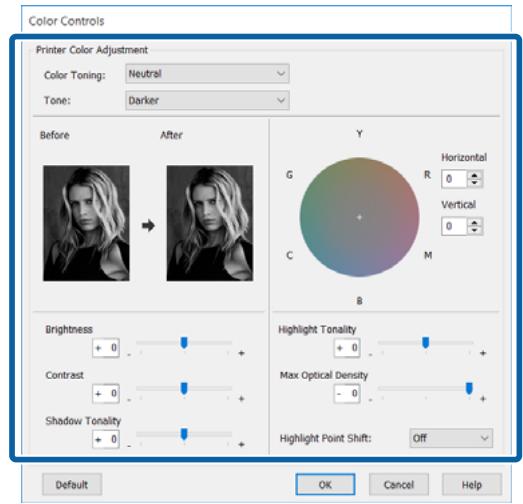Confirm settings with the OK button
This screenshot has width=523, height=504.
(x=325, y=484)
